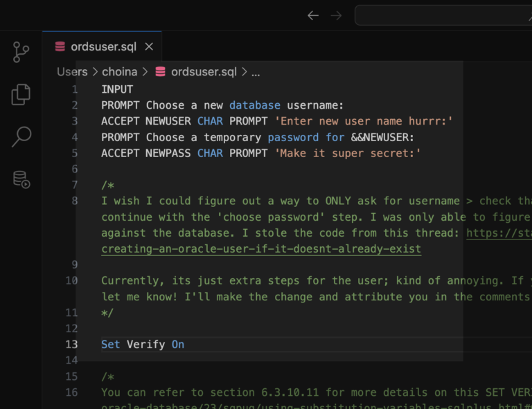Click the command center search box
532x409 pixels.
pyautogui.click(x=443, y=15)
